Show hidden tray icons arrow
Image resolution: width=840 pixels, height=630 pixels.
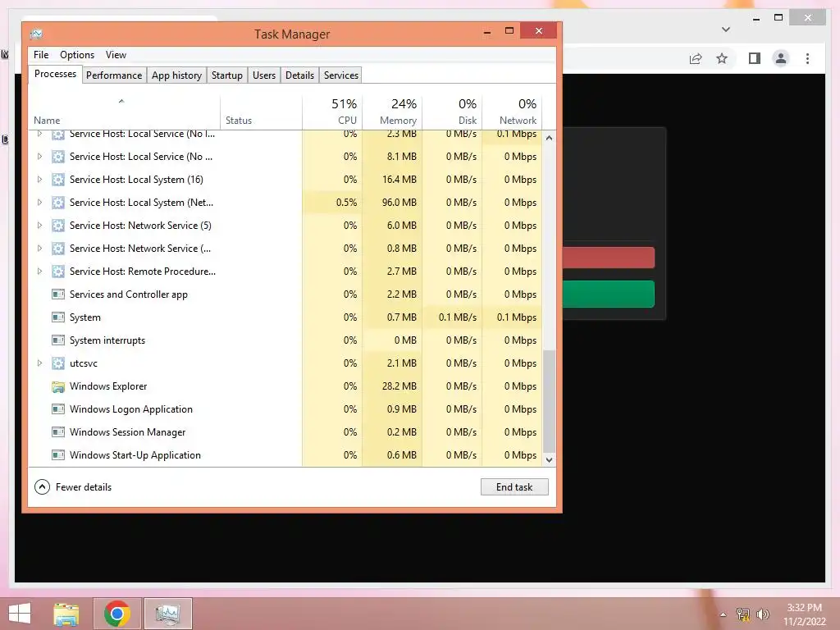724,614
